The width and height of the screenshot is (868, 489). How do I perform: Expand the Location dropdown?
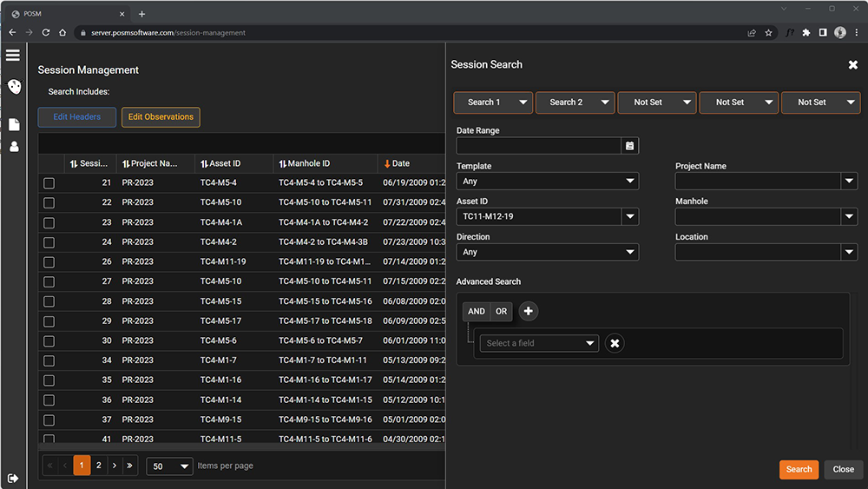click(x=849, y=252)
